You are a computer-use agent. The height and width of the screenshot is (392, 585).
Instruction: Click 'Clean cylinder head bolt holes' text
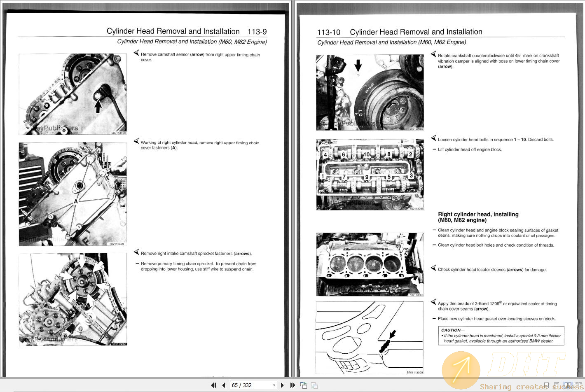click(x=496, y=245)
